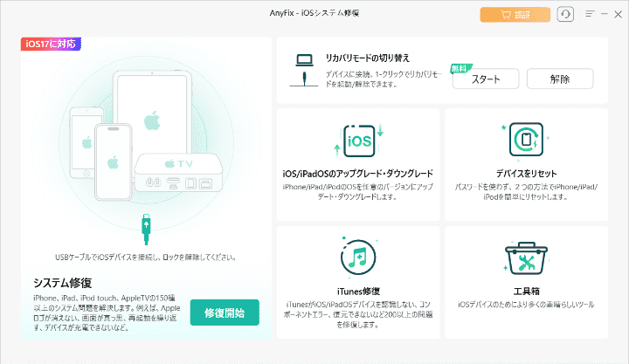Screen dimensions: 629x364
Task: Open デバイスをリセット card title
Action: pos(526,174)
